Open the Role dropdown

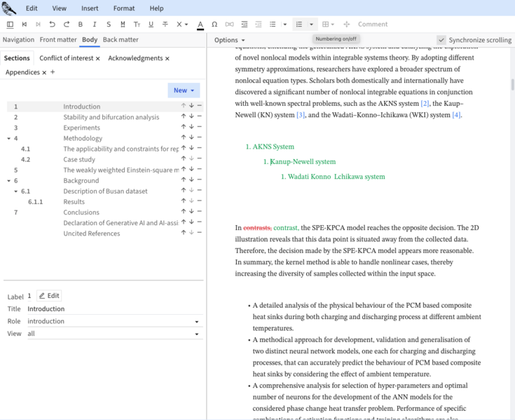click(115, 321)
